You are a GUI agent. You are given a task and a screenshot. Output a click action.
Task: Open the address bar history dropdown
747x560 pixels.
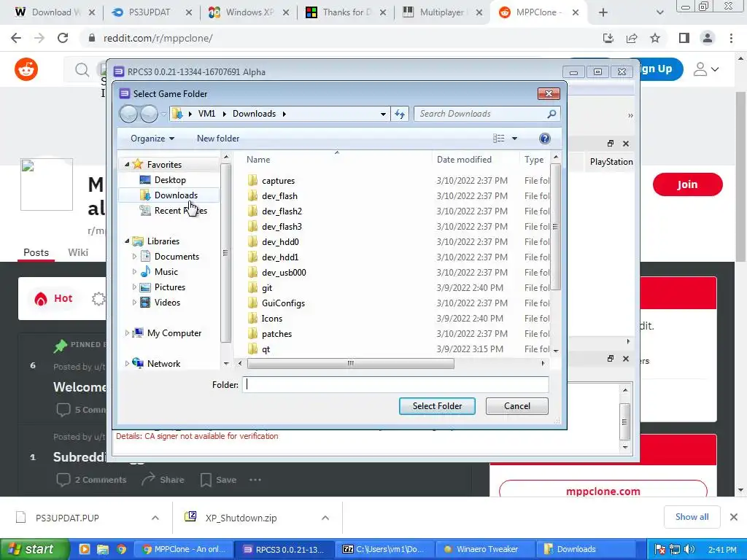click(x=383, y=114)
